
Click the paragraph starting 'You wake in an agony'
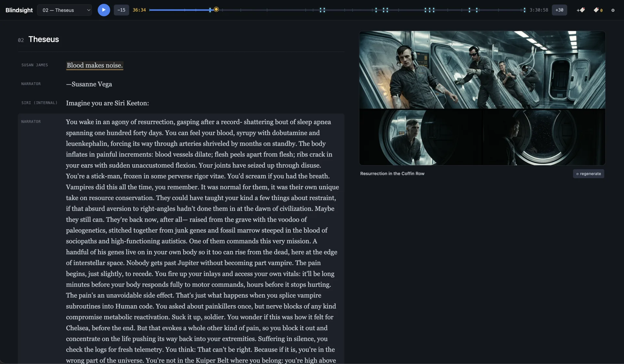pyautogui.click(x=181, y=239)
